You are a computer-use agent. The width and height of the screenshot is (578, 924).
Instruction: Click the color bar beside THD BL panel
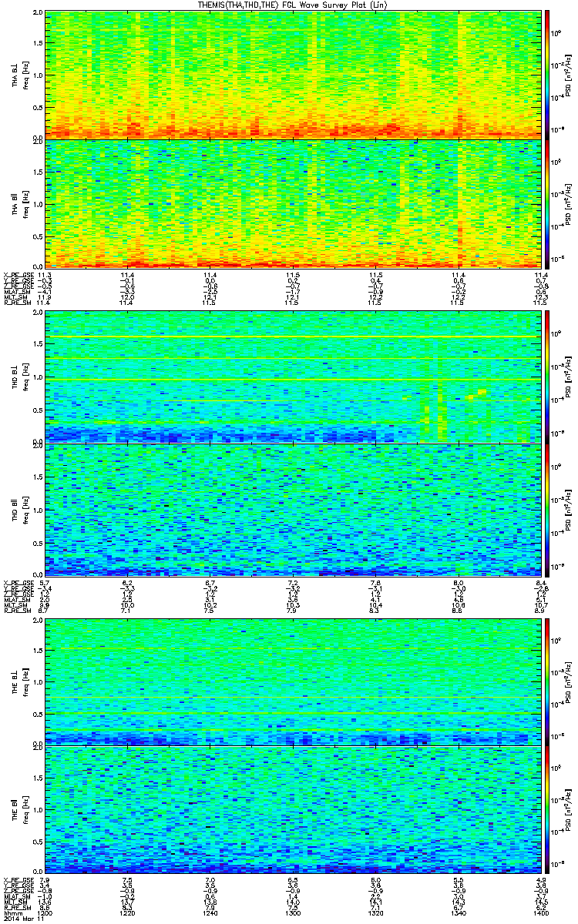pos(547,377)
